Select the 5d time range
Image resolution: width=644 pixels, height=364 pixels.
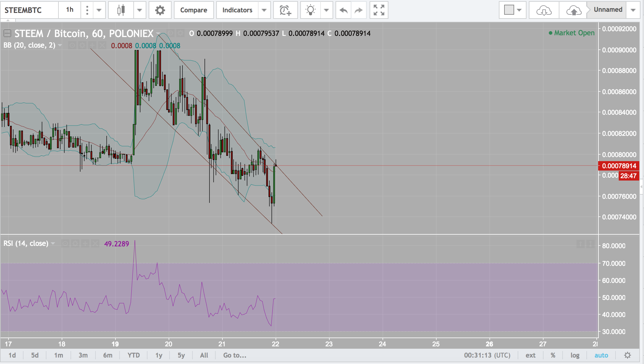[x=35, y=355]
